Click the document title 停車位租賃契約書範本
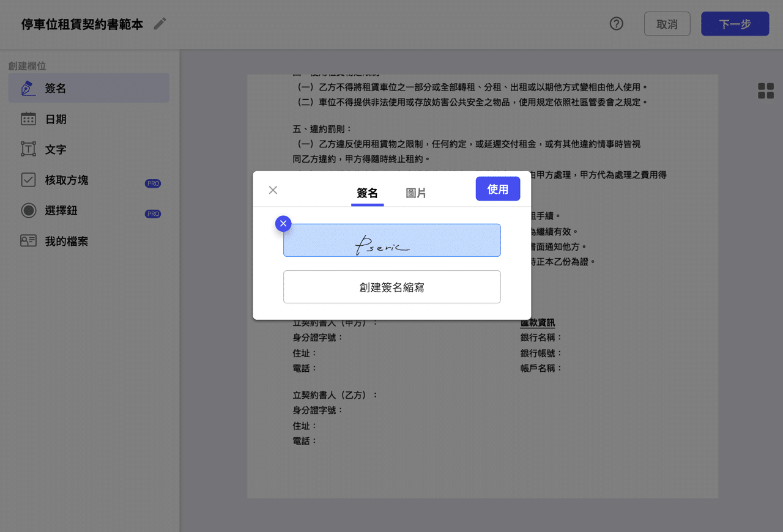The image size is (783, 532). (x=82, y=24)
